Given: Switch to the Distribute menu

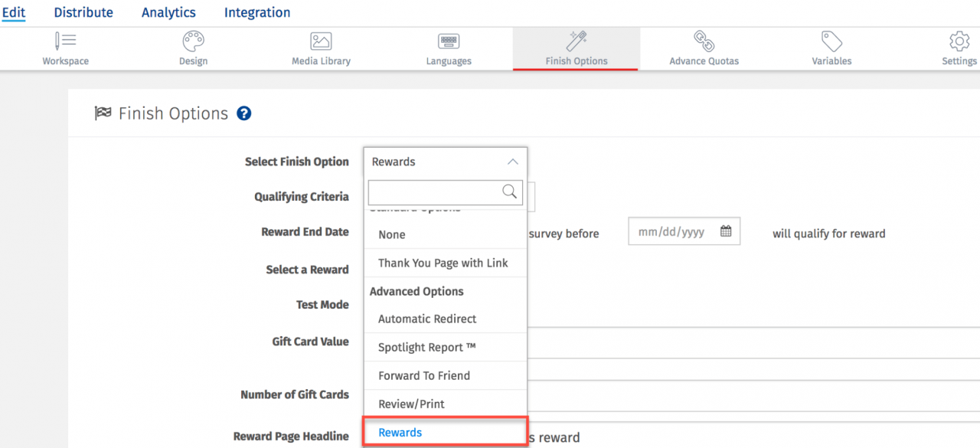Looking at the screenshot, I should [83, 11].
